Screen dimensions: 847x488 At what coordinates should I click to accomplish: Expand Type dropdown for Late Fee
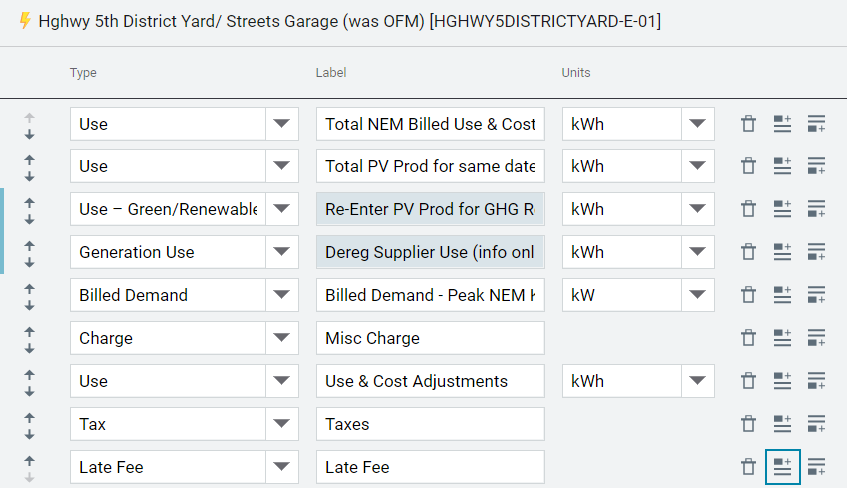click(x=281, y=467)
